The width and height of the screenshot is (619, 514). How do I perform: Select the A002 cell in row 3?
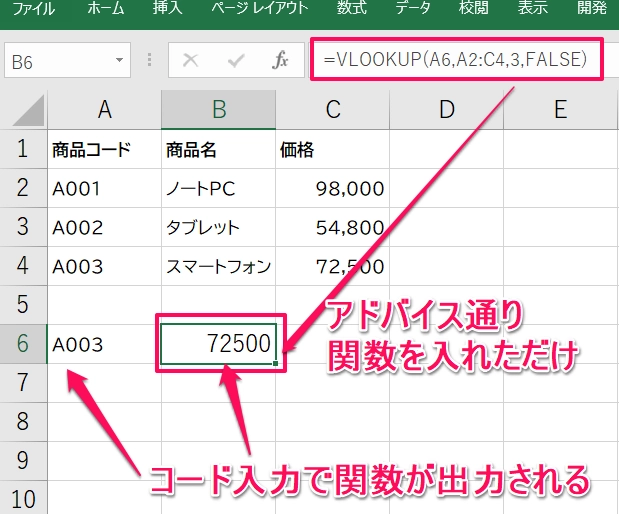104,227
